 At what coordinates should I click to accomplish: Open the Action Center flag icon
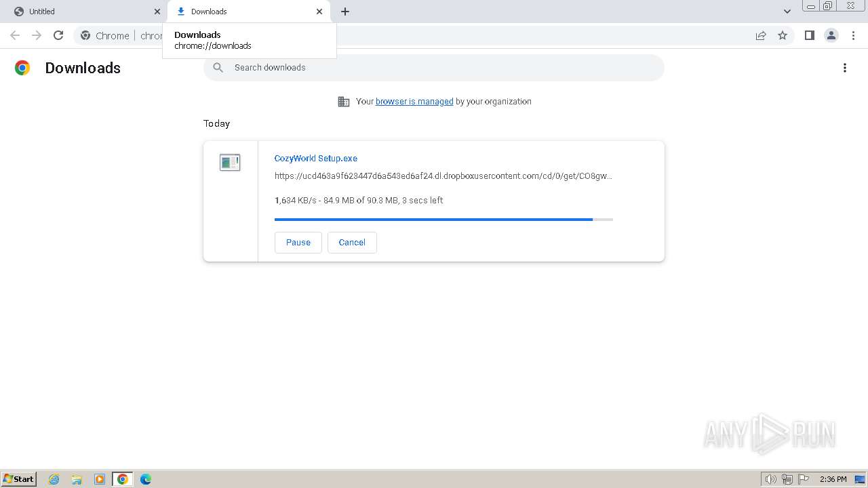tap(804, 479)
